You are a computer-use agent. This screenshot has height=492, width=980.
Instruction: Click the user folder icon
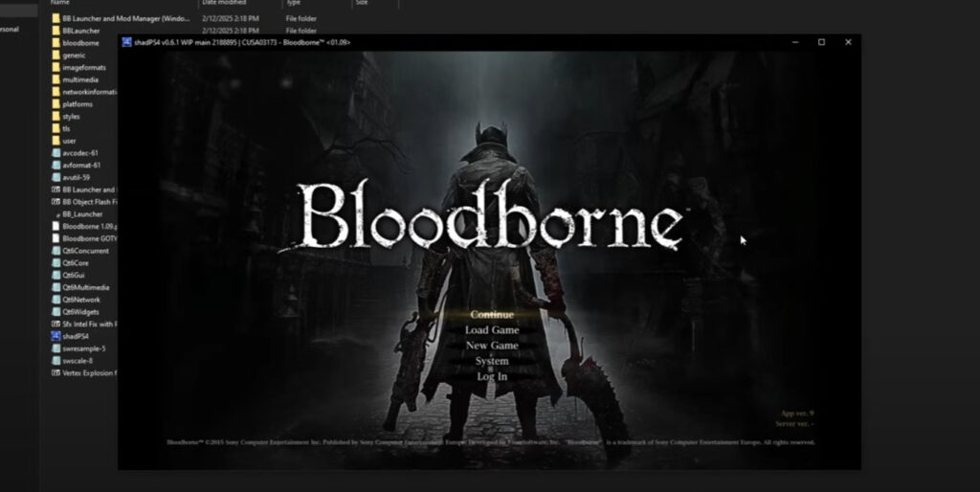[56, 141]
